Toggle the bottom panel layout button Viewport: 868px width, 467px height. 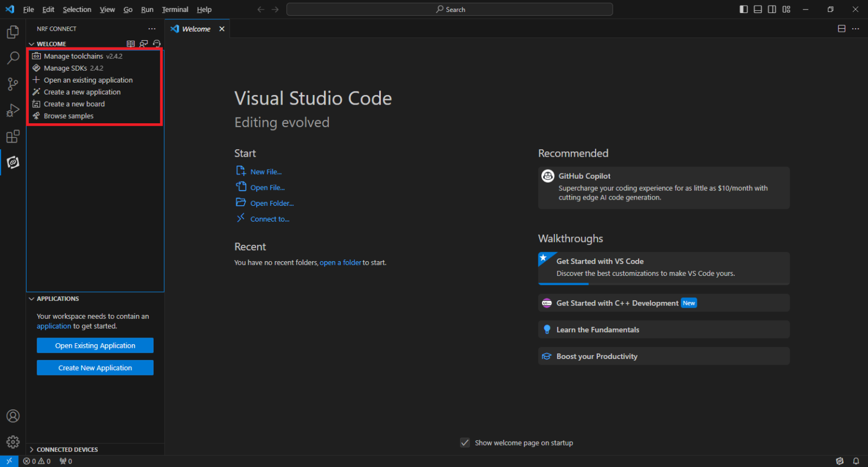click(x=758, y=10)
